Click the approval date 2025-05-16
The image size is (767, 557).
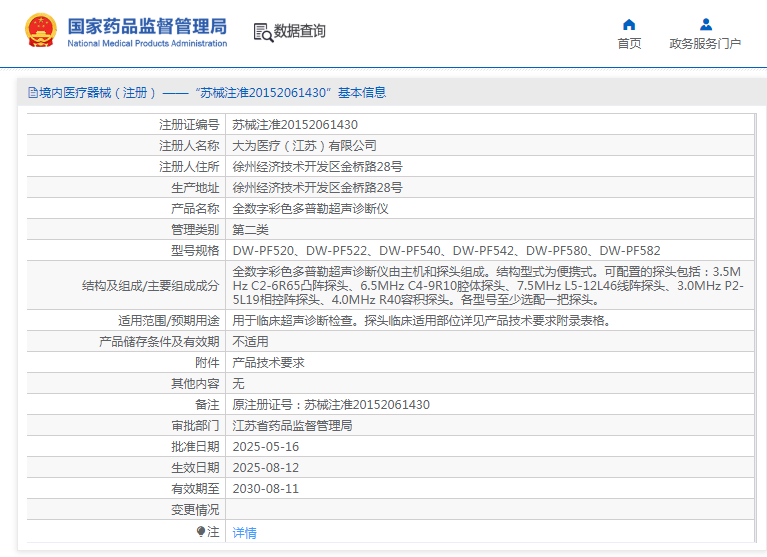(265, 447)
